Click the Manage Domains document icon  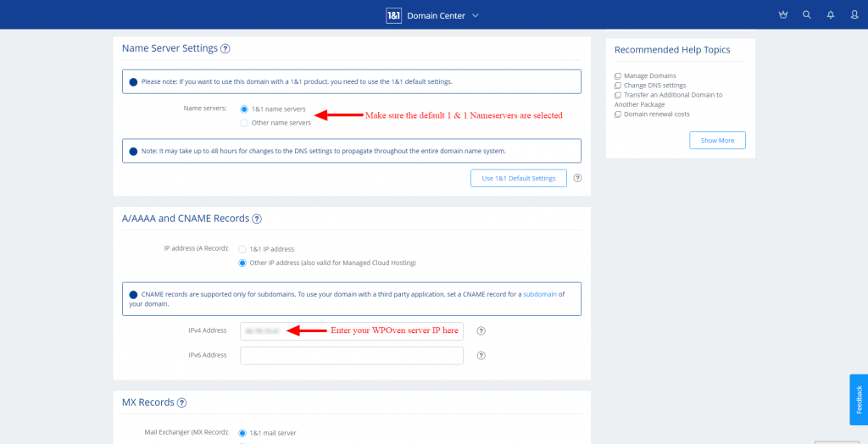(x=618, y=76)
